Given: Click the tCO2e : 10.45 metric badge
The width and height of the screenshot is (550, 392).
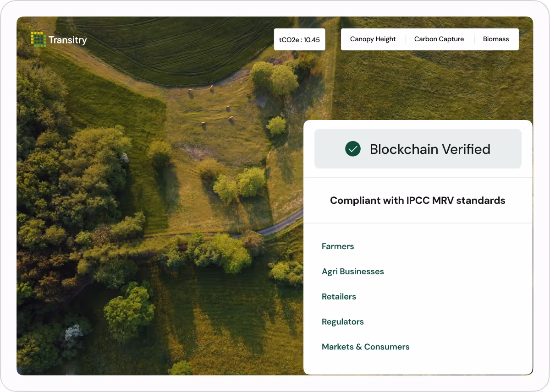Looking at the screenshot, I should pyautogui.click(x=299, y=39).
